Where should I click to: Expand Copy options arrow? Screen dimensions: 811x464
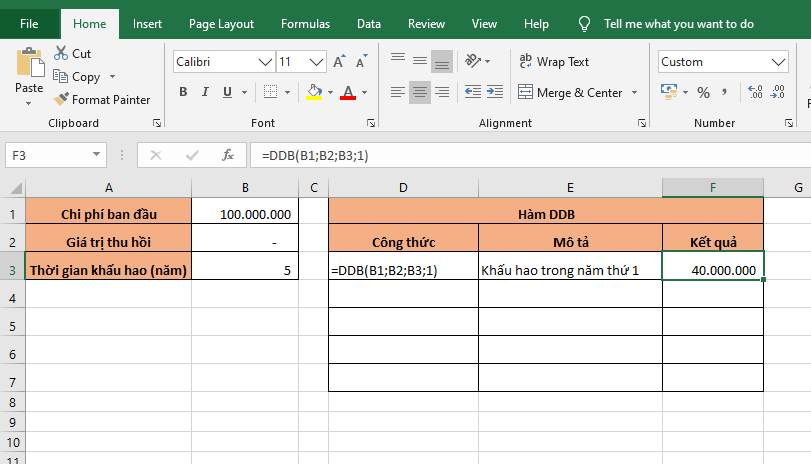coord(112,77)
